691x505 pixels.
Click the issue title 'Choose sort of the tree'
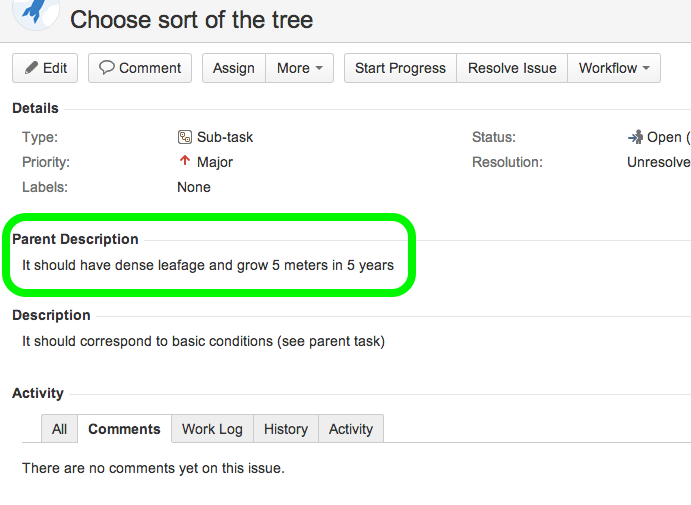[191, 19]
